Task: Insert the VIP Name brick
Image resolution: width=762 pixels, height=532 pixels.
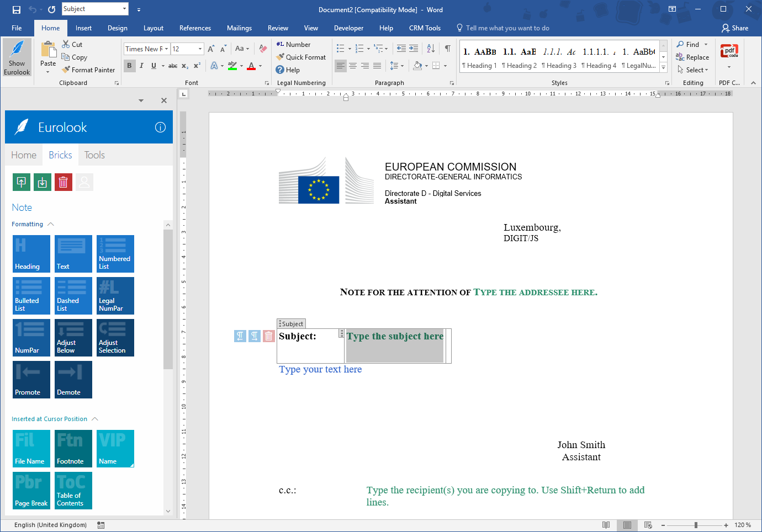Action: (115, 449)
